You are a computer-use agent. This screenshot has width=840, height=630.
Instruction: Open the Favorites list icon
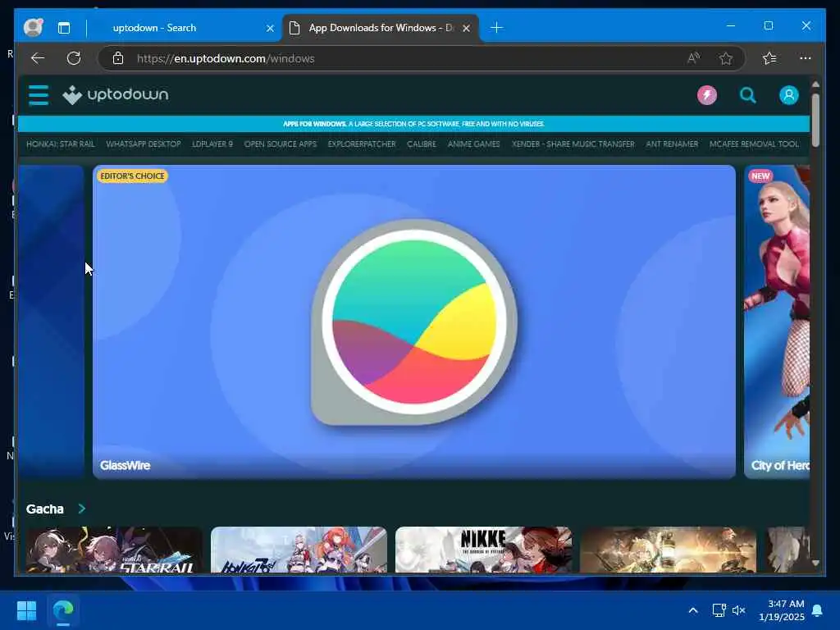(x=769, y=58)
